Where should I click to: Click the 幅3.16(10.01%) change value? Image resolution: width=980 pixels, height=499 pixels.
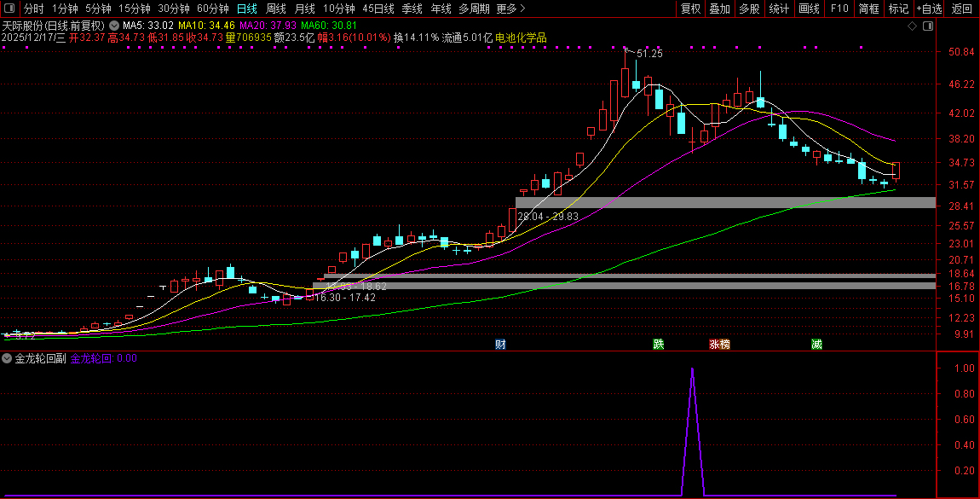coord(354,38)
